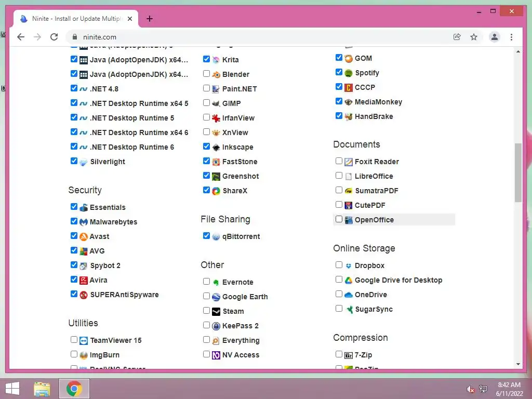Click the Dropbox icon
532x399 pixels.
click(349, 266)
